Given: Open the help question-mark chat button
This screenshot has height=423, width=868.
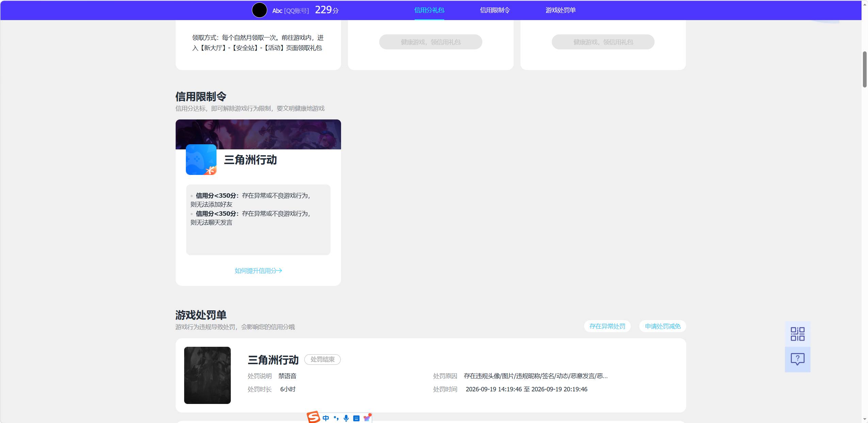Looking at the screenshot, I should [x=798, y=359].
